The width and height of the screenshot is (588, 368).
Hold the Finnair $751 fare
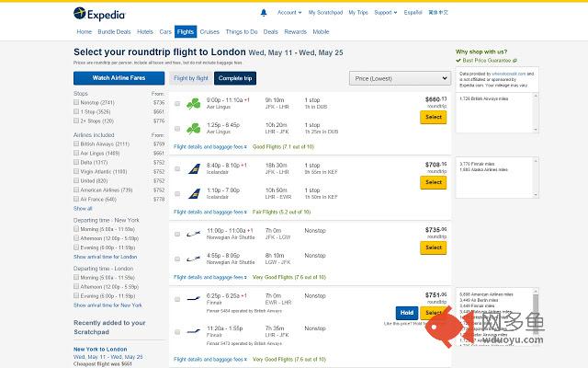click(407, 313)
